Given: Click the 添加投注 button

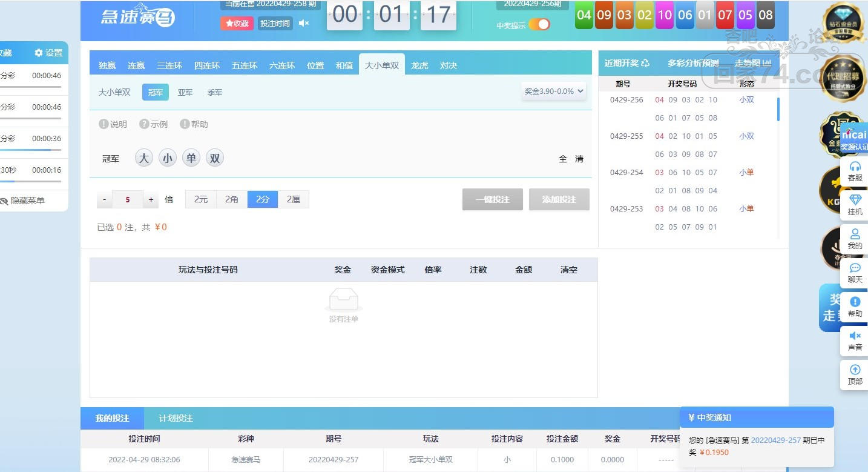Looking at the screenshot, I should point(559,199).
